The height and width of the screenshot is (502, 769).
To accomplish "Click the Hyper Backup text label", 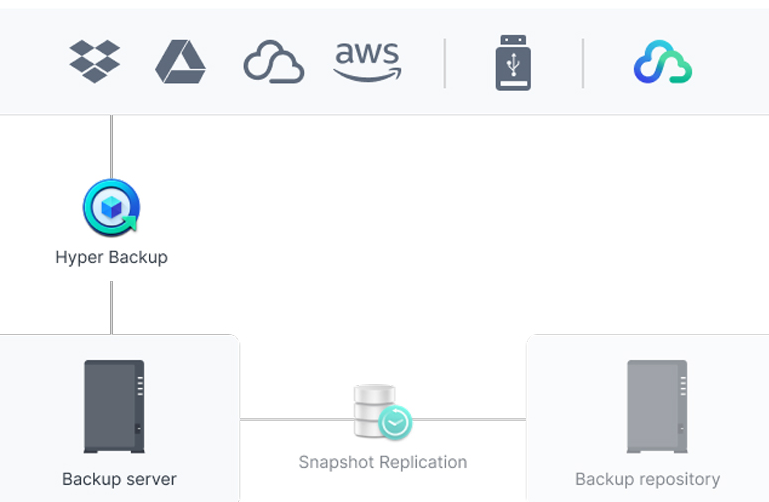I will coord(111,257).
